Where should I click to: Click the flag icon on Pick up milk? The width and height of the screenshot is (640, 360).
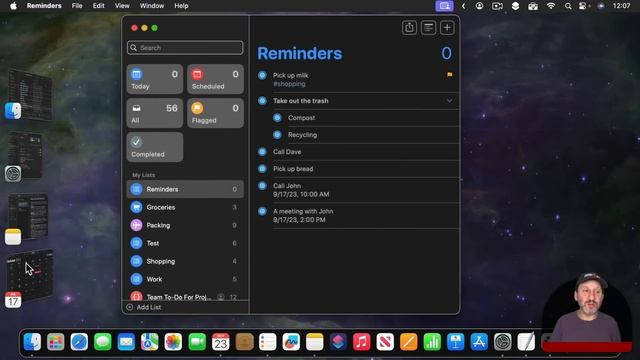pyautogui.click(x=449, y=75)
